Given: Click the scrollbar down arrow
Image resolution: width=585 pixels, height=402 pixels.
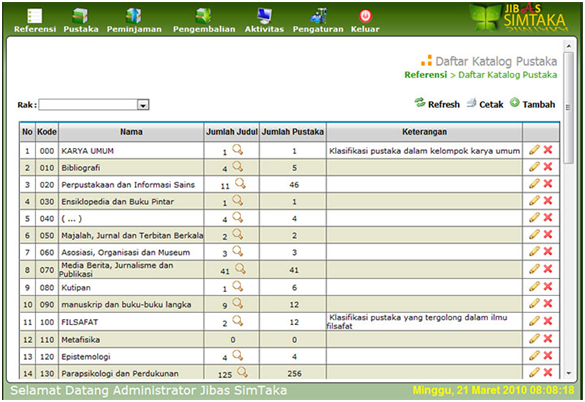Looking at the screenshot, I should tap(569, 373).
